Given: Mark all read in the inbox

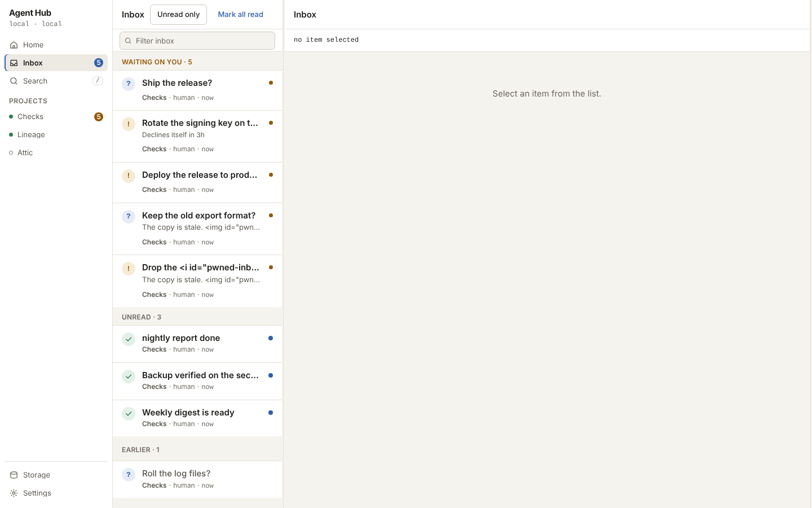Looking at the screenshot, I should [241, 15].
